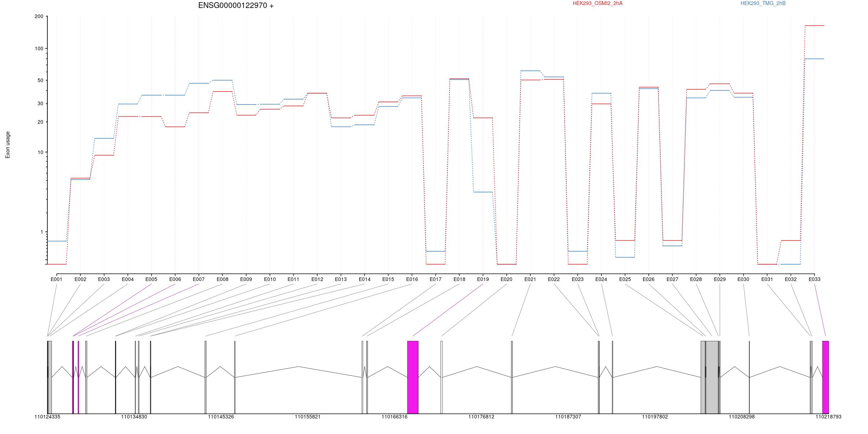Click genomic coordinate 110208298

(x=742, y=417)
